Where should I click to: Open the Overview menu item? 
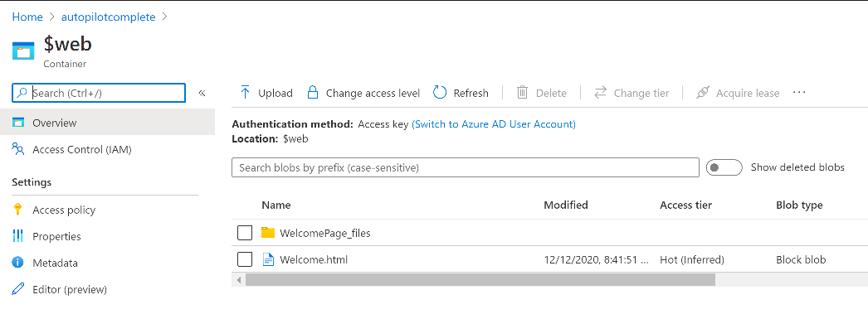(107, 123)
